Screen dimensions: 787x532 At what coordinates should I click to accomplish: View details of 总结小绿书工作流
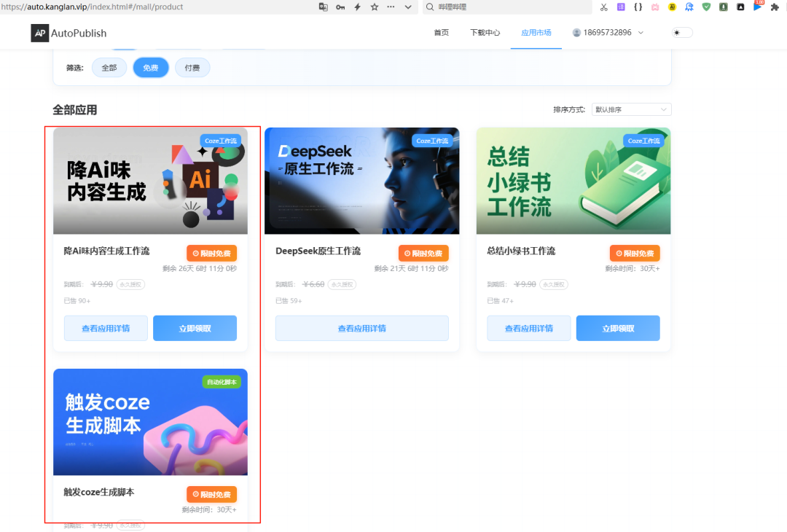[529, 328]
